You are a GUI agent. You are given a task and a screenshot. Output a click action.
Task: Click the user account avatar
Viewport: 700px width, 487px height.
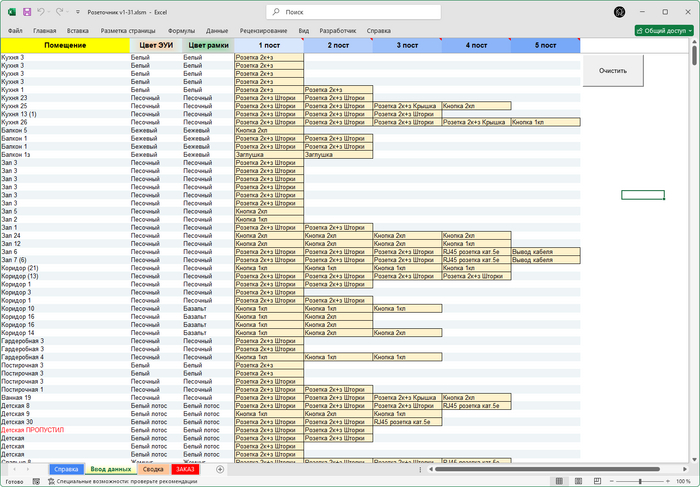point(619,12)
